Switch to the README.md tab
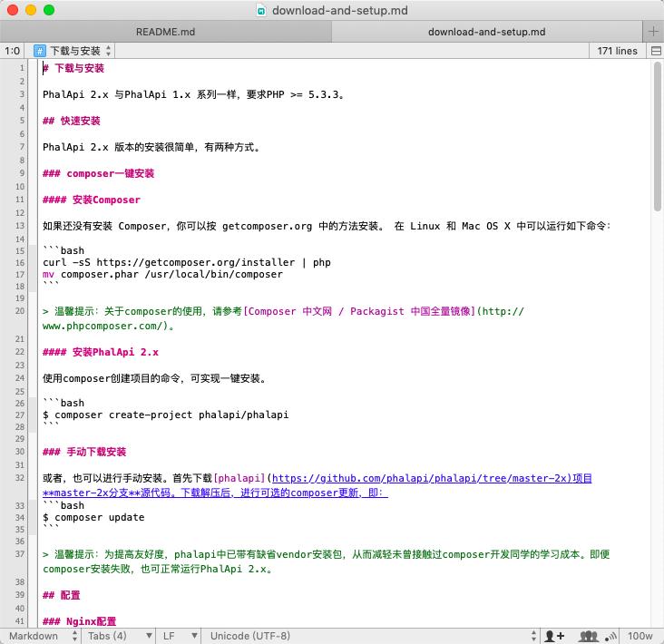Screen dimensions: 664x644 165,32
